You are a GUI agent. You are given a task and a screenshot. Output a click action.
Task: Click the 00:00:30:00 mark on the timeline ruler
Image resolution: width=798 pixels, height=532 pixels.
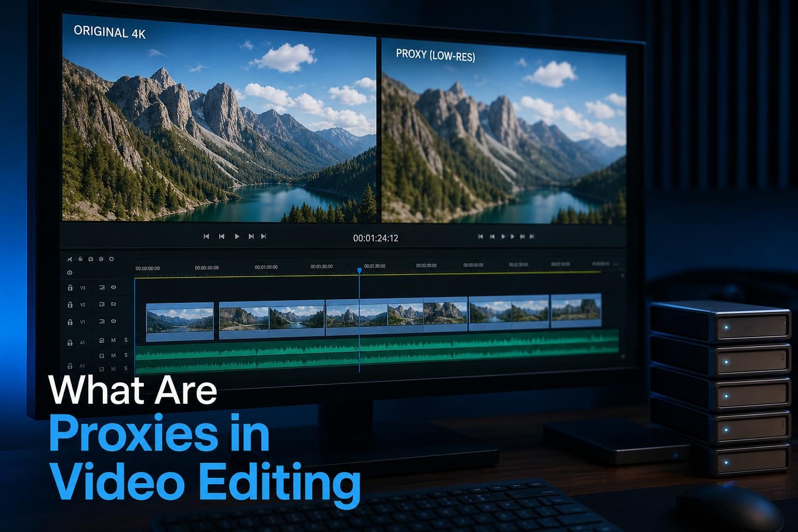207,268
